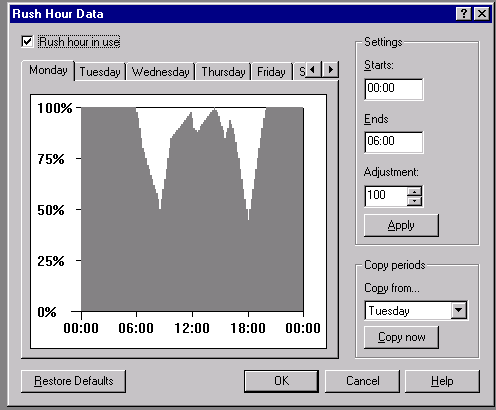Click the Apply button
This screenshot has width=496, height=410.
point(401,225)
